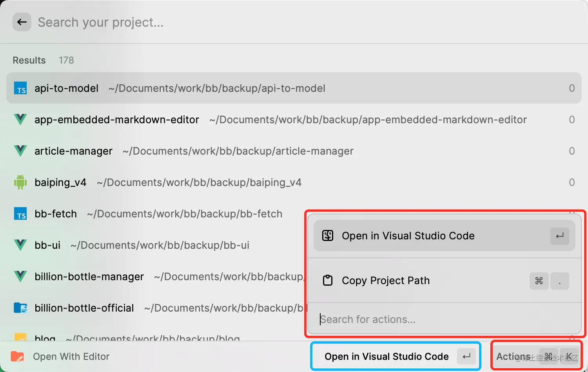Screen dimensions: 588x372
Task: Click the Vue icon for billion-bottle-manager
Action: pyautogui.click(x=20, y=276)
